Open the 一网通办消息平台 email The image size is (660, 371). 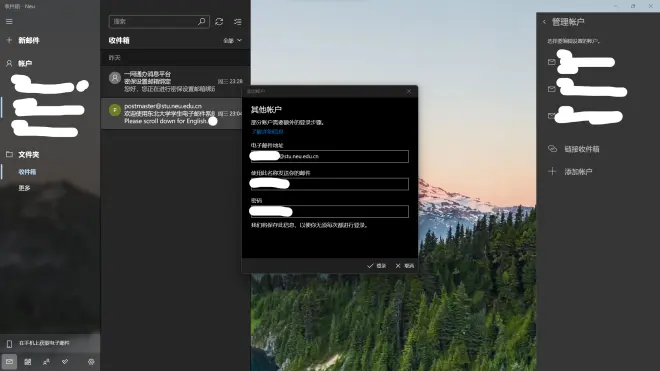175,82
